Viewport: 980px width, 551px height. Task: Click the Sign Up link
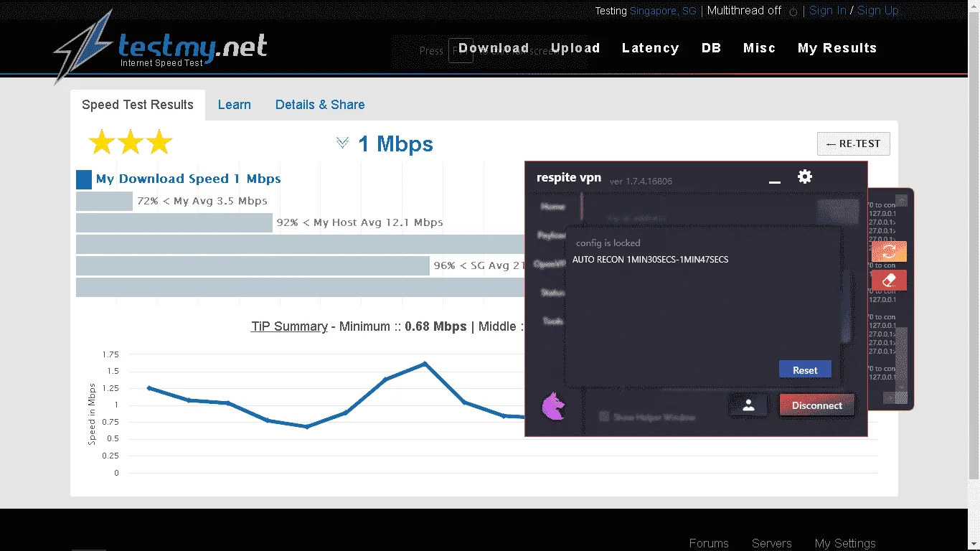point(878,11)
